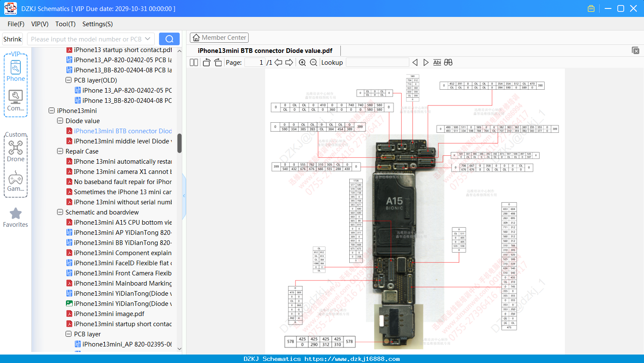Open IPhone 13mini camera X1 cannot case

point(123,171)
